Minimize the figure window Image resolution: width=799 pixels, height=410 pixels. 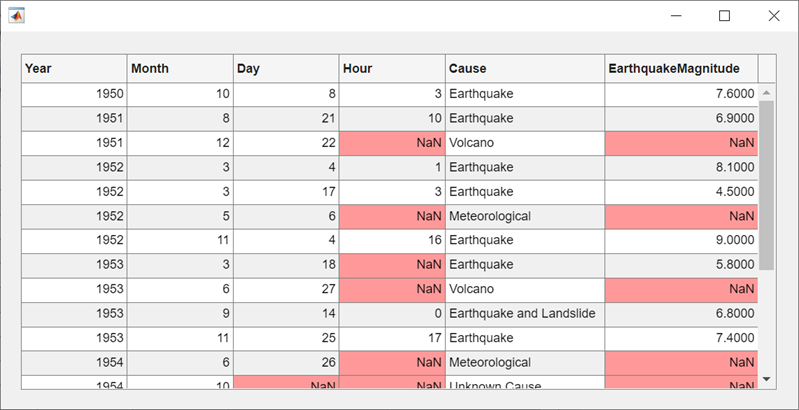coord(677,16)
